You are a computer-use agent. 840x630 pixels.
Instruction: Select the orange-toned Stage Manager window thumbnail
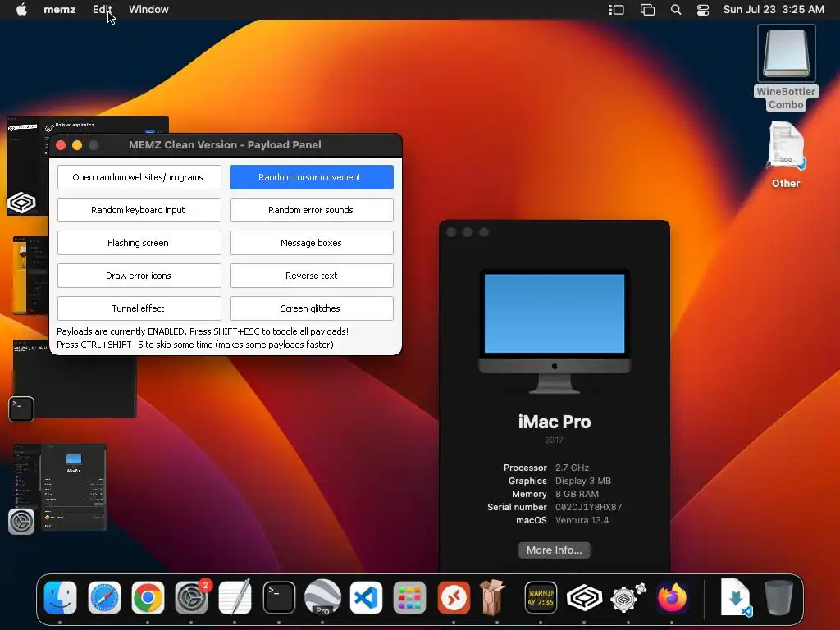click(30, 275)
